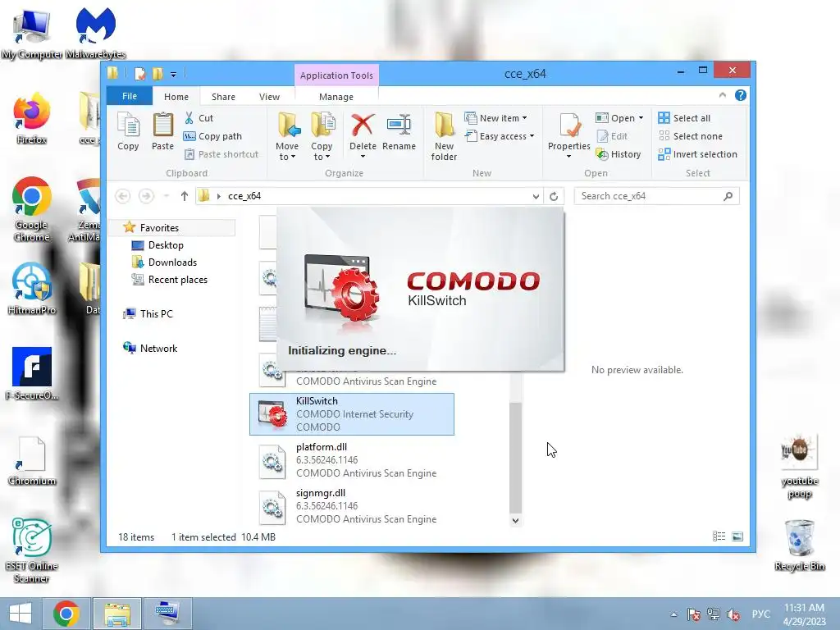
Task: Expand the New item dropdown
Action: point(496,118)
